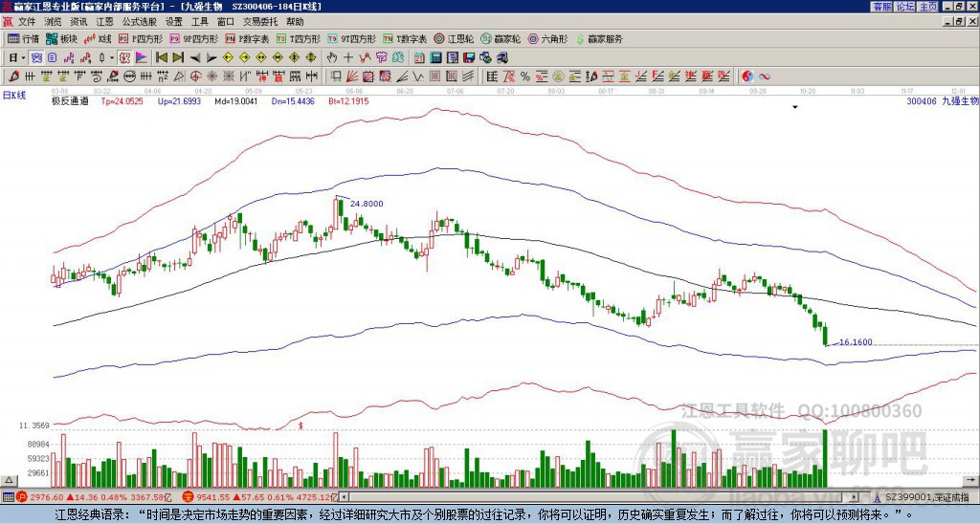Open the 六角形 tool
980x524 pixels.
[x=548, y=38]
